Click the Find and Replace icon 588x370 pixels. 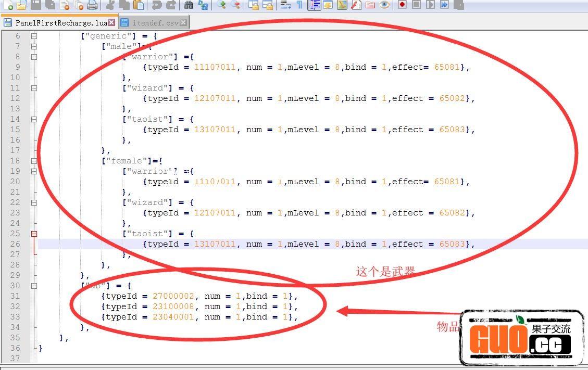point(203,5)
